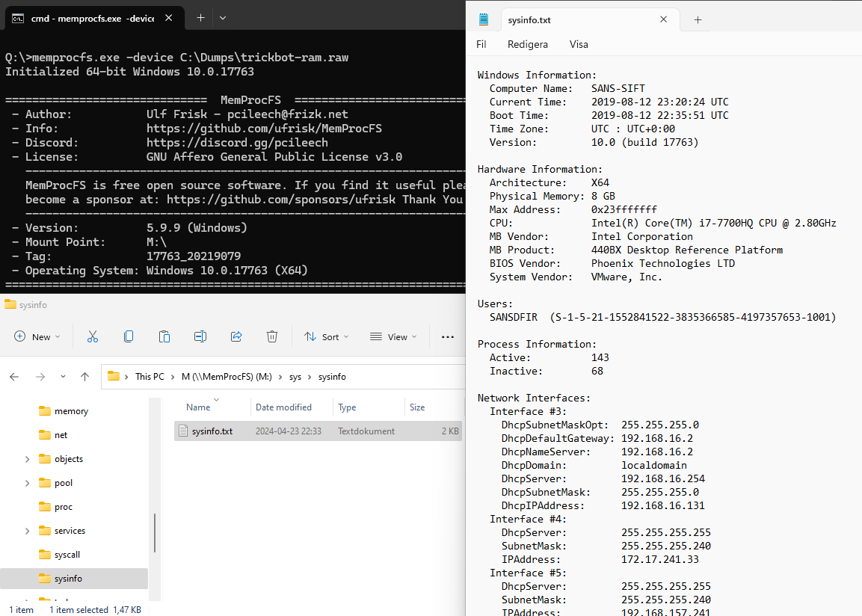The image size is (862, 616).
Task: Click the Tag value 17763_20219079 in terminal
Action: coord(194,256)
